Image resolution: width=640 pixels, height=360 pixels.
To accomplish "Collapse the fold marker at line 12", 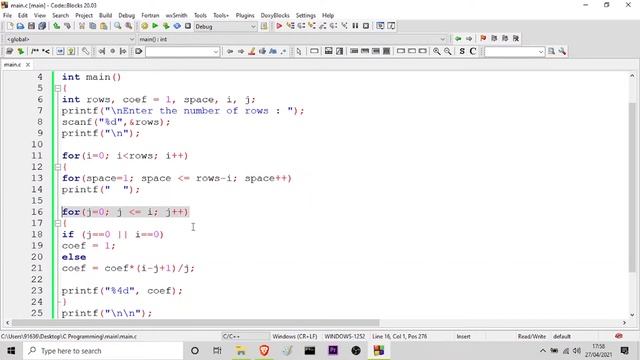I will pyautogui.click(x=58, y=167).
